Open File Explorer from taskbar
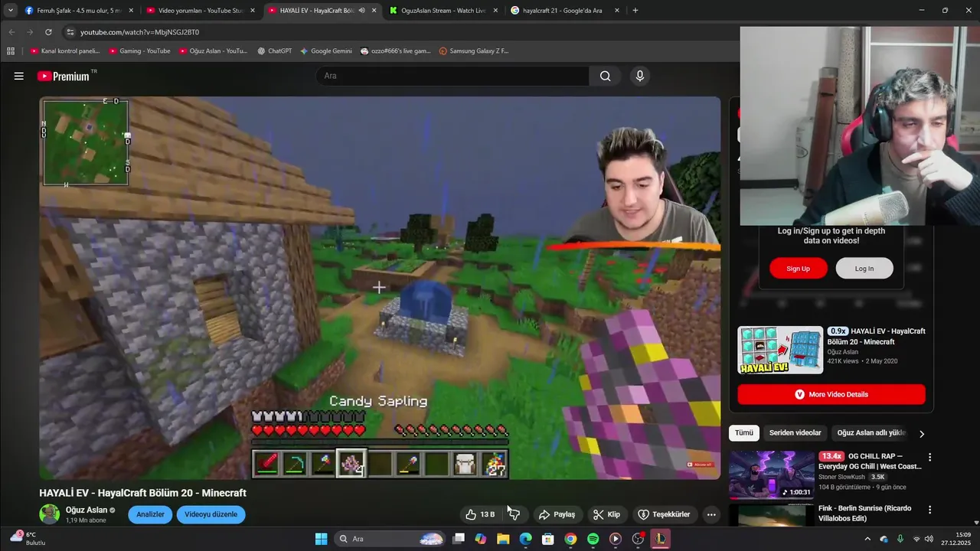The height and width of the screenshot is (551, 980). [x=503, y=539]
